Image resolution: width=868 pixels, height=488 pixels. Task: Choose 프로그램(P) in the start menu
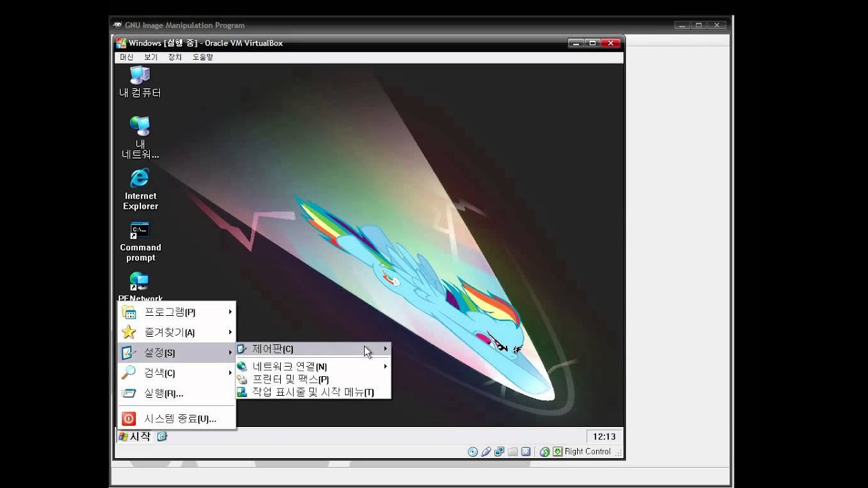pyautogui.click(x=177, y=312)
